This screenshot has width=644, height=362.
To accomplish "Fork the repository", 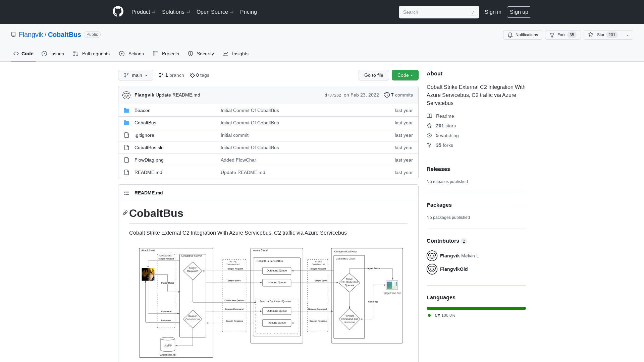I will click(563, 35).
